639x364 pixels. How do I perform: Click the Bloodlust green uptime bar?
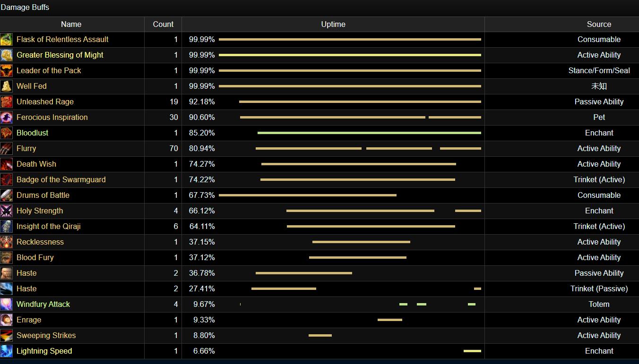click(369, 133)
